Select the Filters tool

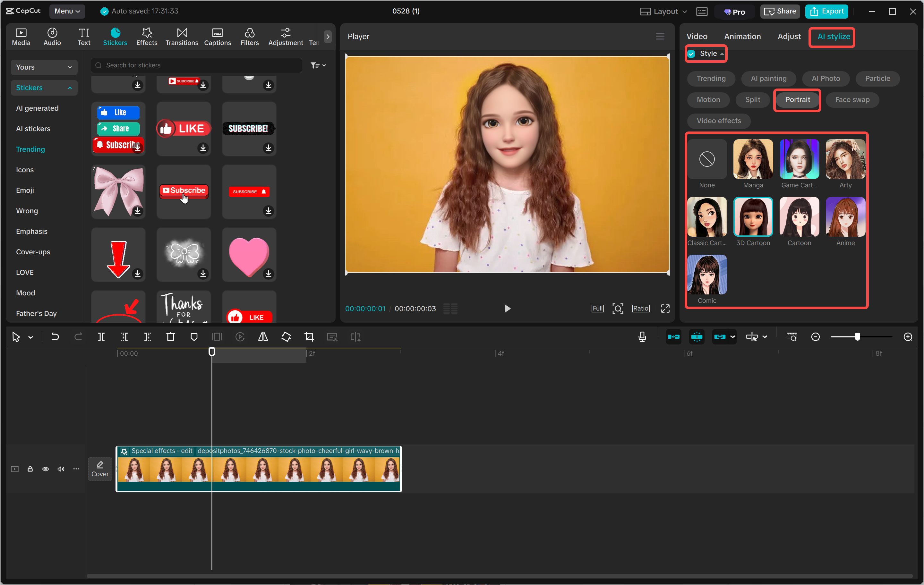(x=250, y=37)
